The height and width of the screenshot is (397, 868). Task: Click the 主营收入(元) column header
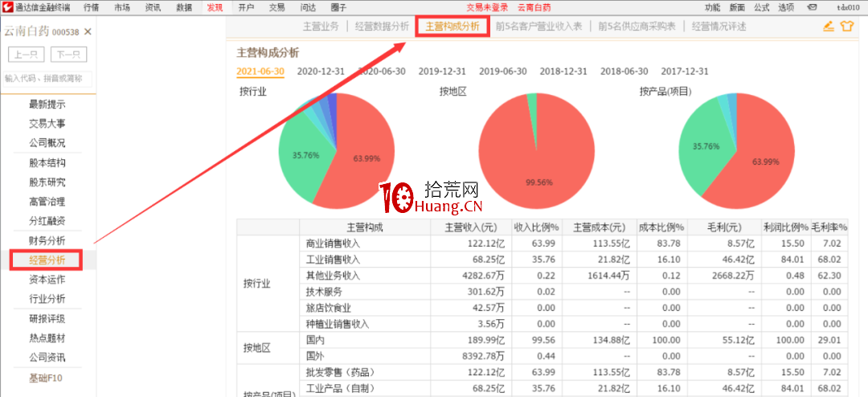tap(471, 227)
